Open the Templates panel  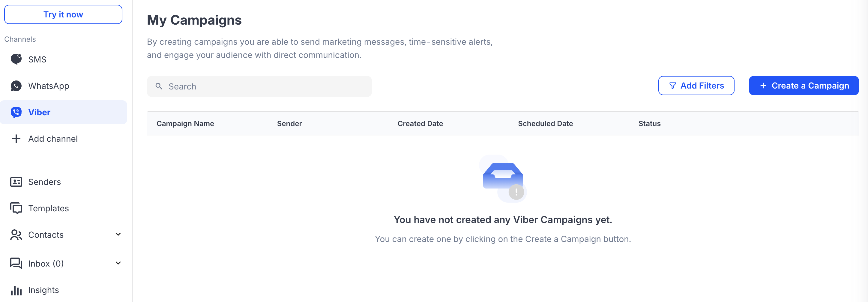49,208
